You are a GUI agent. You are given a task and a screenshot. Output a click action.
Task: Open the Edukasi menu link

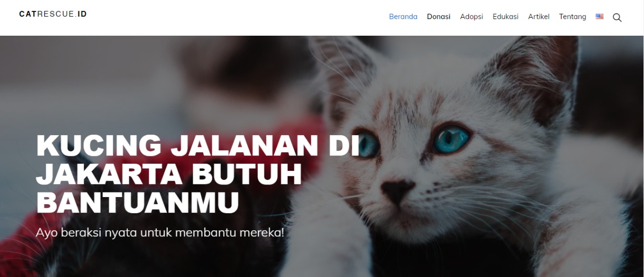(x=506, y=17)
